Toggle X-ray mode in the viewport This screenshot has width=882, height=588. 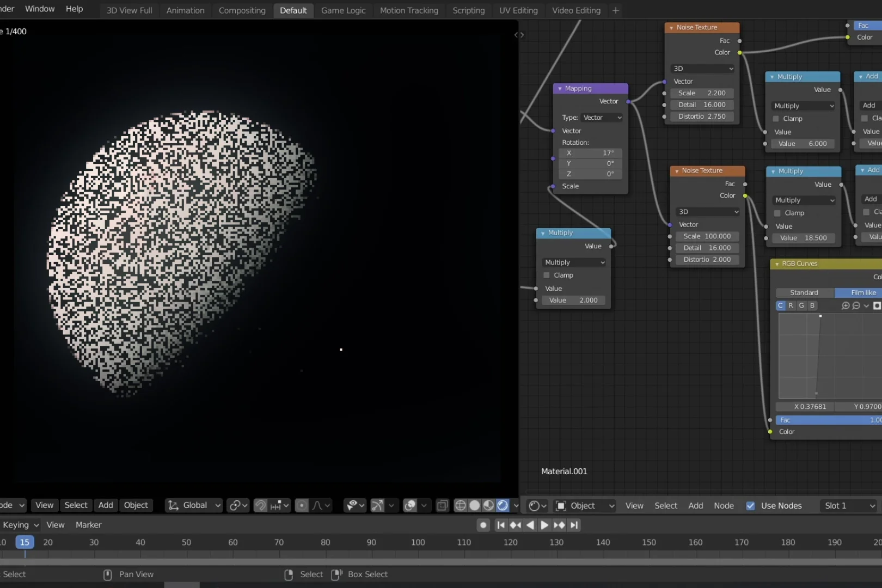pyautogui.click(x=442, y=505)
